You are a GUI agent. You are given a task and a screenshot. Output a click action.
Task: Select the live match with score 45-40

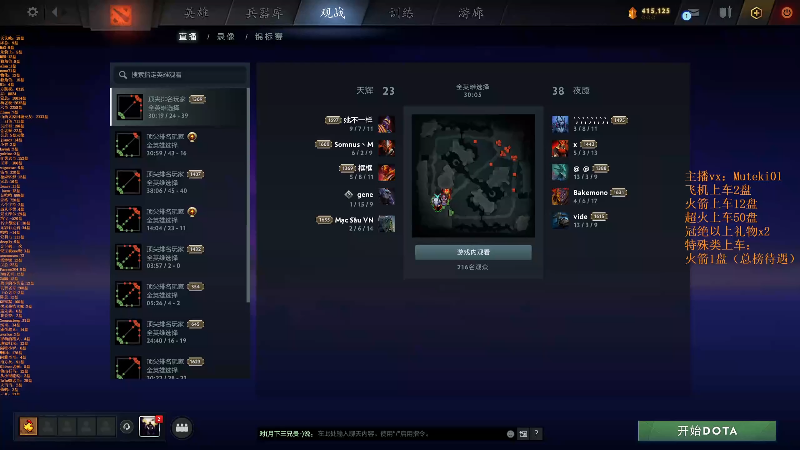click(179, 182)
